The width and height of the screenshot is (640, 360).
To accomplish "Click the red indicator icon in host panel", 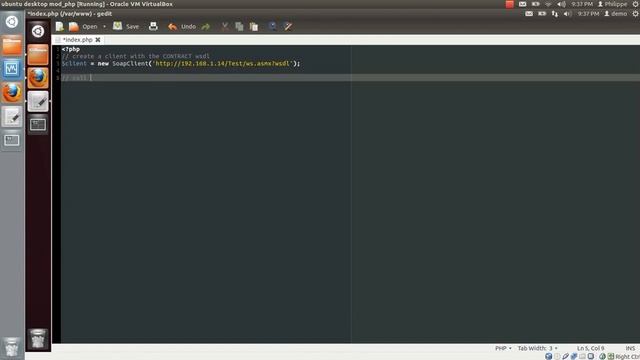I will (509, 4).
